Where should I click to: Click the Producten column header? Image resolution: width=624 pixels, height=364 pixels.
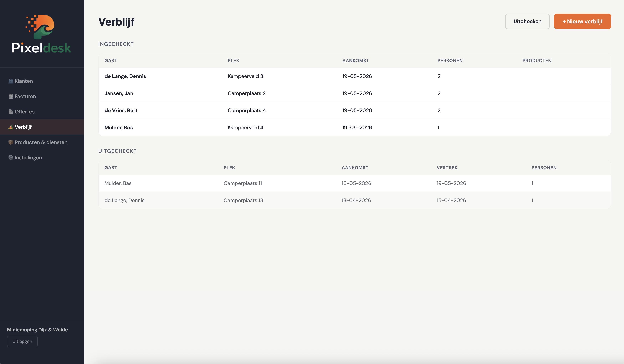537,61
